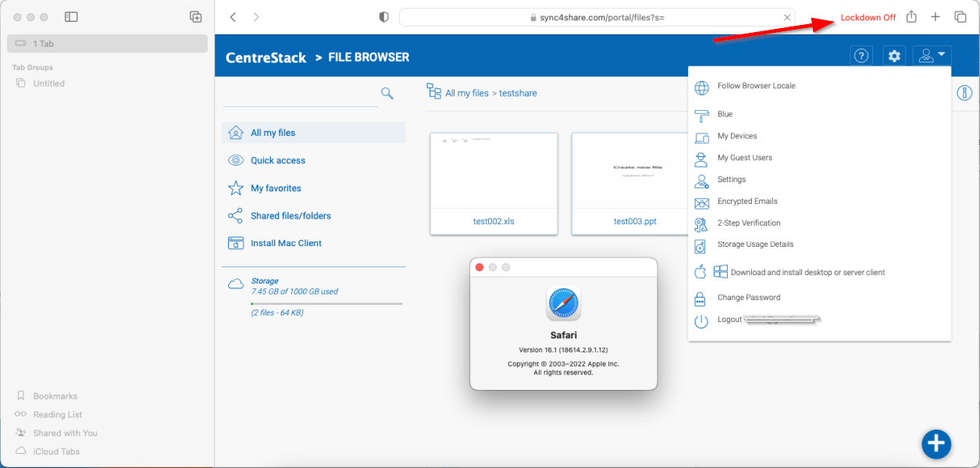
Task: Click the My Devices laptop icon
Action: 701,138
